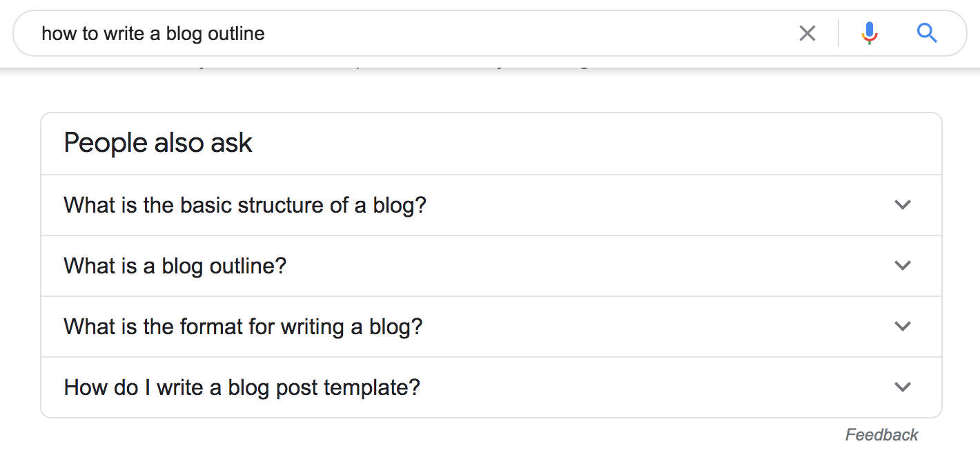Expand chevron for 'basic structure of a blog'
Image resolution: width=980 pixels, height=464 pixels.
click(903, 205)
